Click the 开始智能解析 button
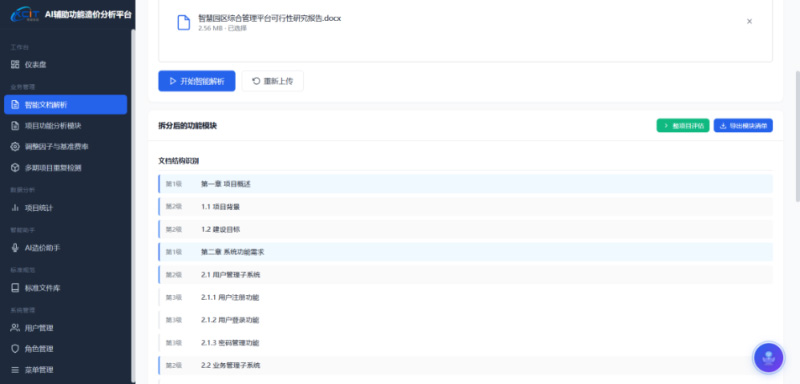 click(196, 81)
